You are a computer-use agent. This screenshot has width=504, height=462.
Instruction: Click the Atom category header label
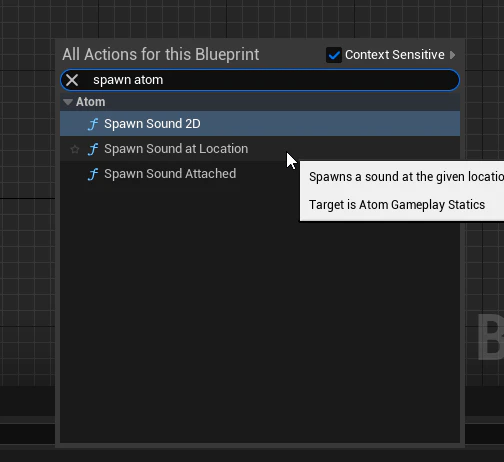[x=91, y=102]
